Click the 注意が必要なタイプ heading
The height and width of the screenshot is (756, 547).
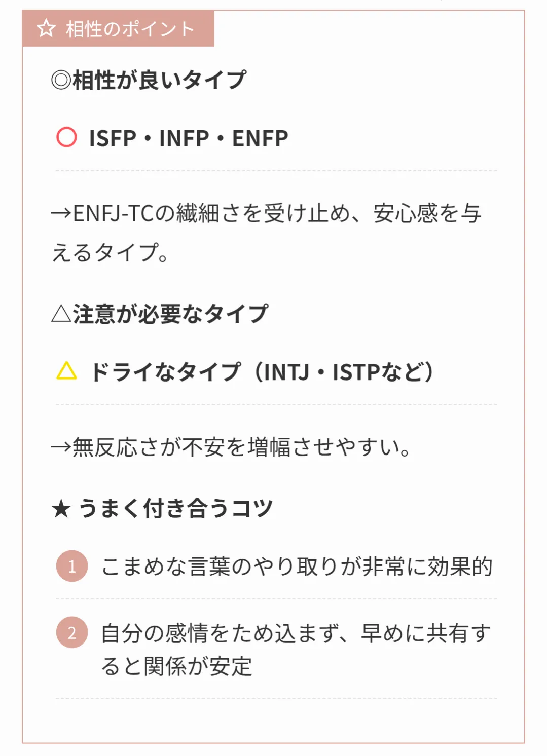[170, 314]
